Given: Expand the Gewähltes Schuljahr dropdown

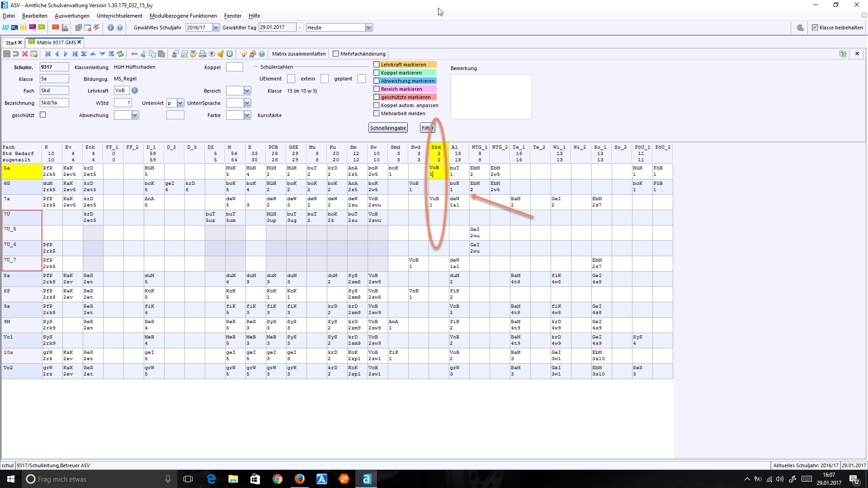Looking at the screenshot, I should click(x=216, y=28).
